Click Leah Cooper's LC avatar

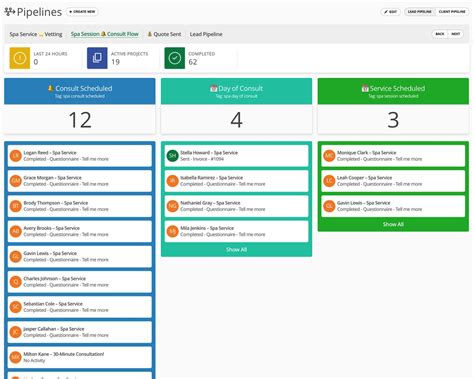[x=329, y=181]
